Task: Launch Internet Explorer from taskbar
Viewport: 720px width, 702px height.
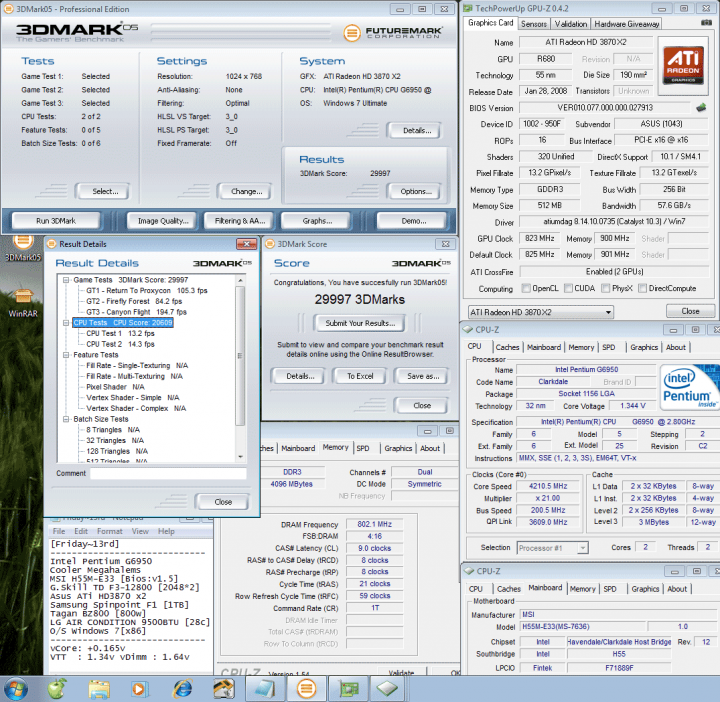Action: (x=182, y=689)
